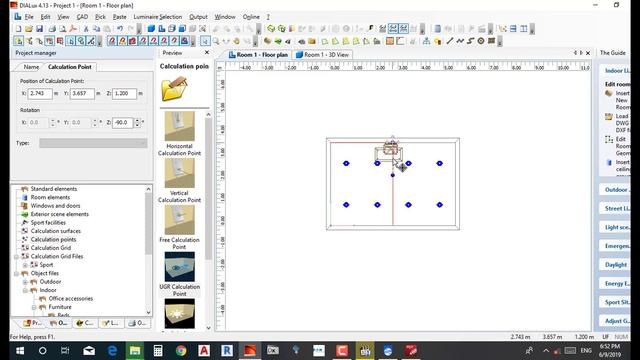Open overflow arrow after the Redo icon
640x360 pixels.
pyautogui.click(x=139, y=29)
